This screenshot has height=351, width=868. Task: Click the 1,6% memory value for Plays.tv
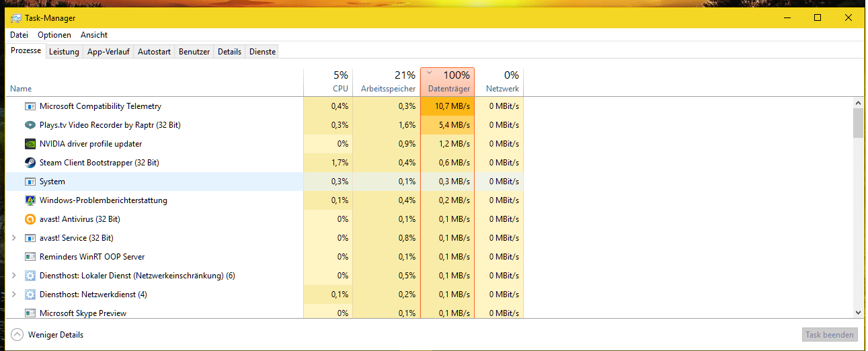click(x=387, y=125)
